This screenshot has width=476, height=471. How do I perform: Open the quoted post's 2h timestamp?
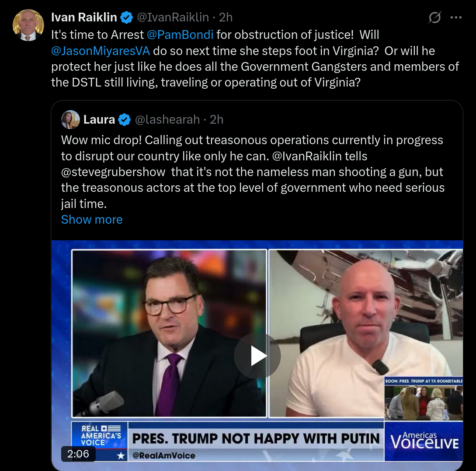216,120
